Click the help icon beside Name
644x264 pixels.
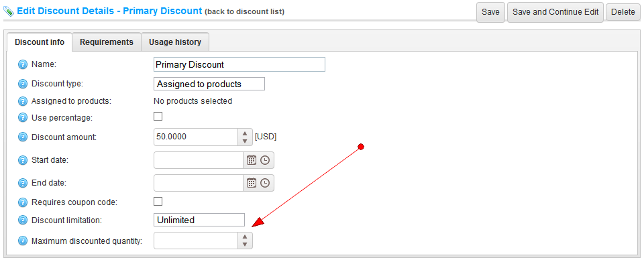[23, 65]
